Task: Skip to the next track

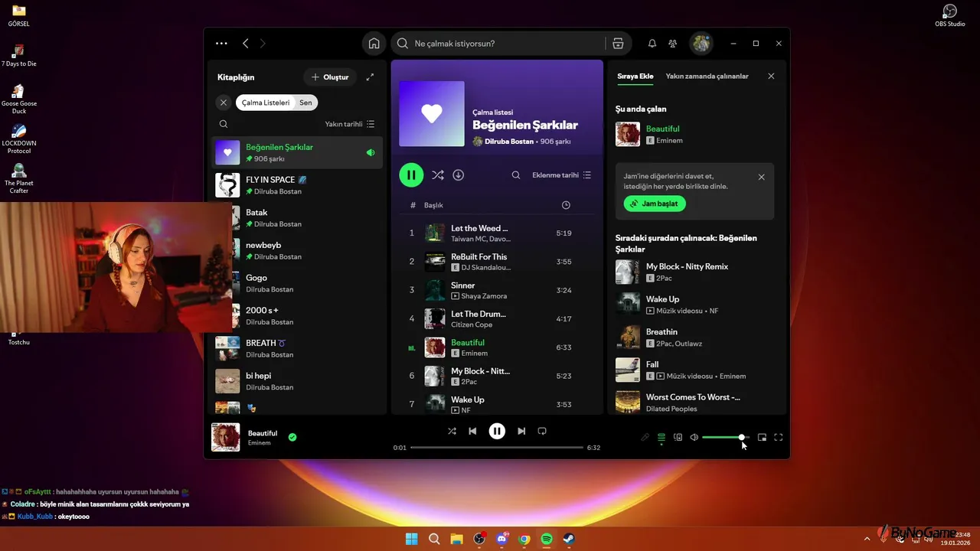Action: pos(521,431)
